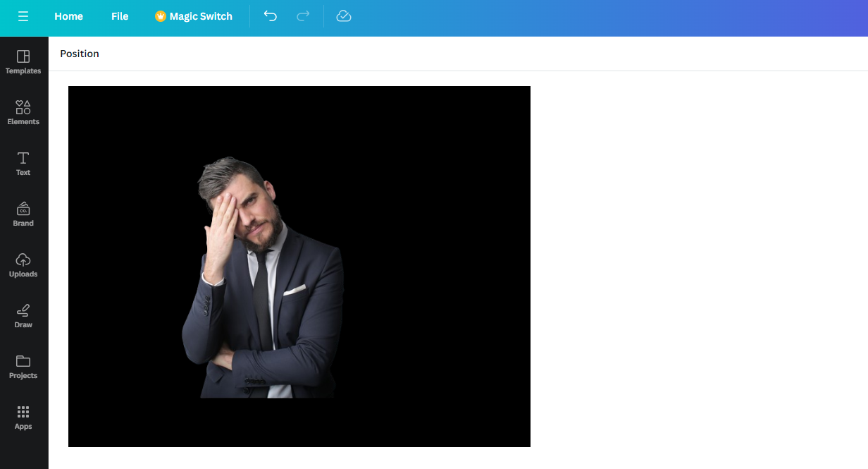Undo the last action
The image size is (868, 469).
(271, 16)
